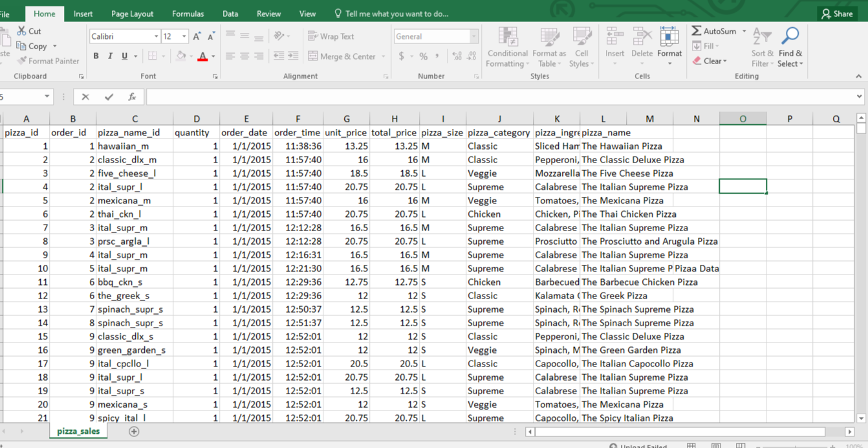This screenshot has width=868, height=448.
Task: Open the General number format dropdown
Action: (474, 37)
